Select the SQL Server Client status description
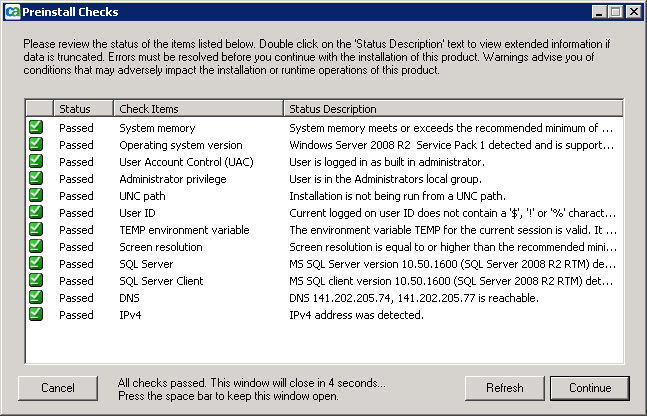 click(451, 281)
